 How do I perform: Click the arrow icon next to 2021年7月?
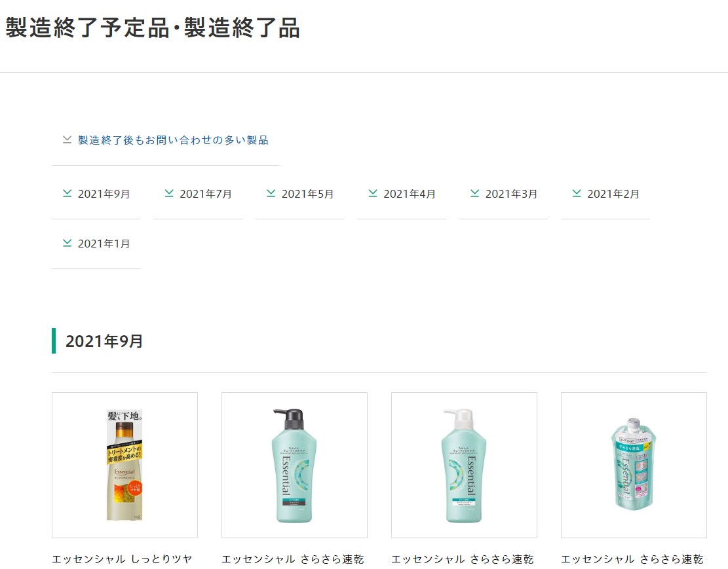[169, 193]
